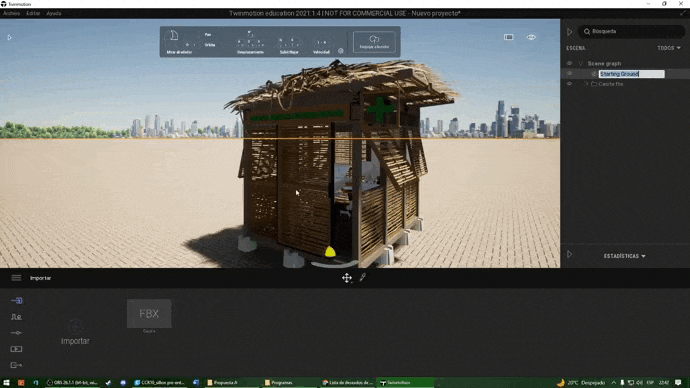Open the Editar menu
690x388 pixels.
click(33, 14)
